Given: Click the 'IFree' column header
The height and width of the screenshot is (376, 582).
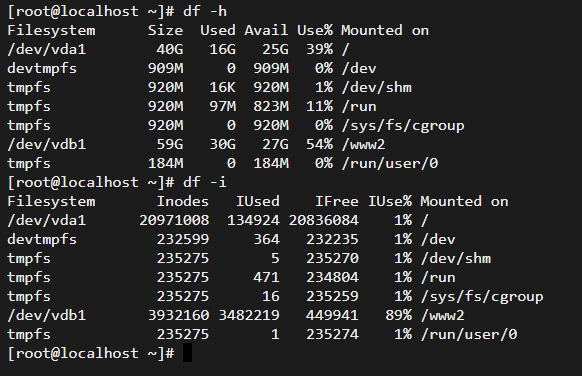Looking at the screenshot, I should click(337, 201).
